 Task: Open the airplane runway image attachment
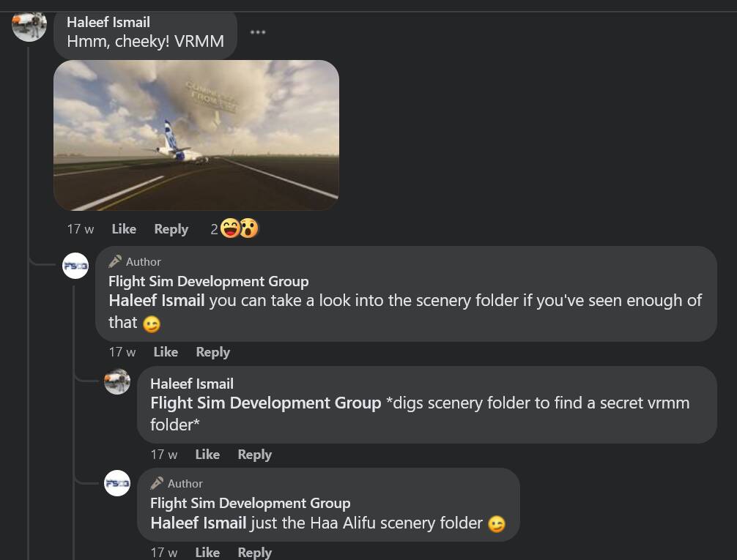coord(196,135)
